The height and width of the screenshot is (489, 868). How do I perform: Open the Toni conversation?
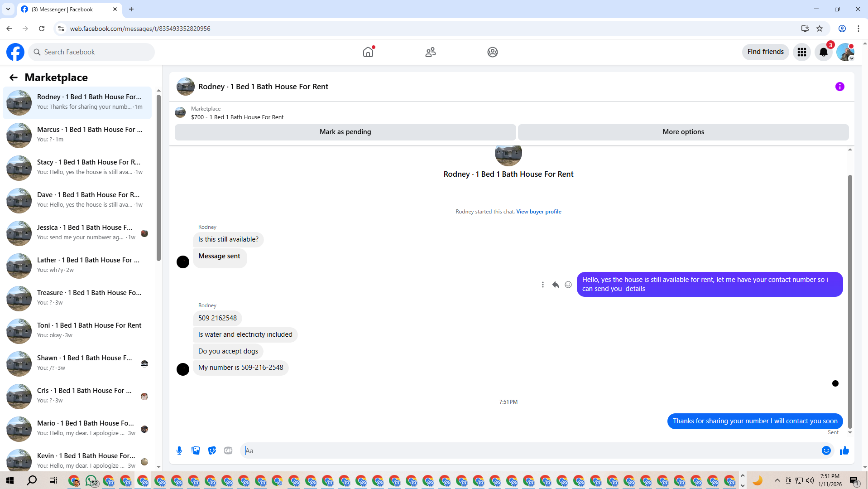77,331
